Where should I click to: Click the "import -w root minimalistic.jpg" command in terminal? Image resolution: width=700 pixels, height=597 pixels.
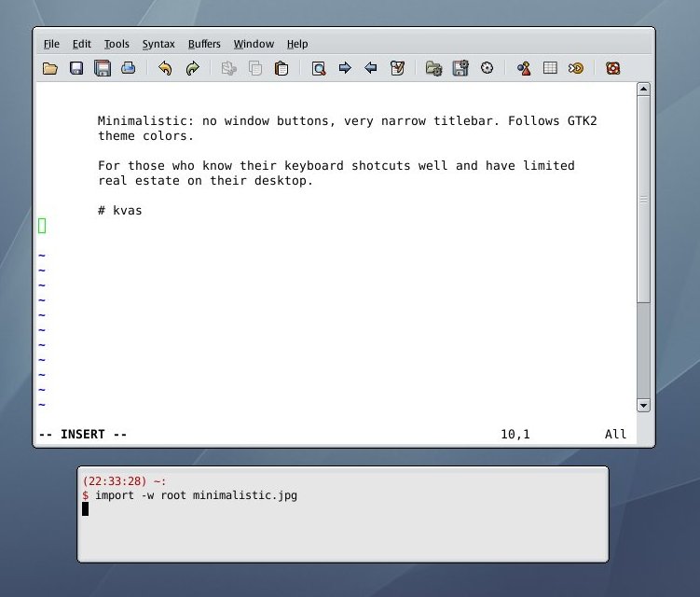click(196, 495)
